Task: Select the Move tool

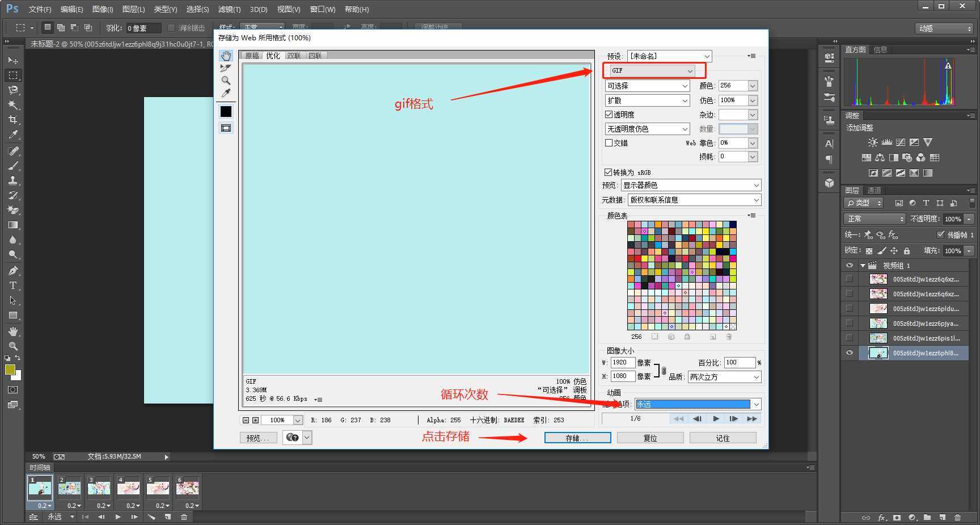Action: point(13,60)
